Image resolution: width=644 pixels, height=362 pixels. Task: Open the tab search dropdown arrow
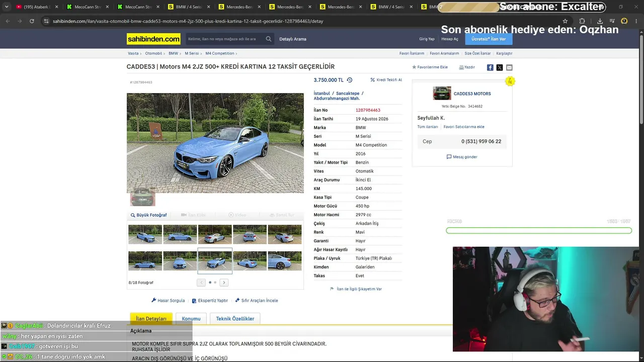(7, 7)
